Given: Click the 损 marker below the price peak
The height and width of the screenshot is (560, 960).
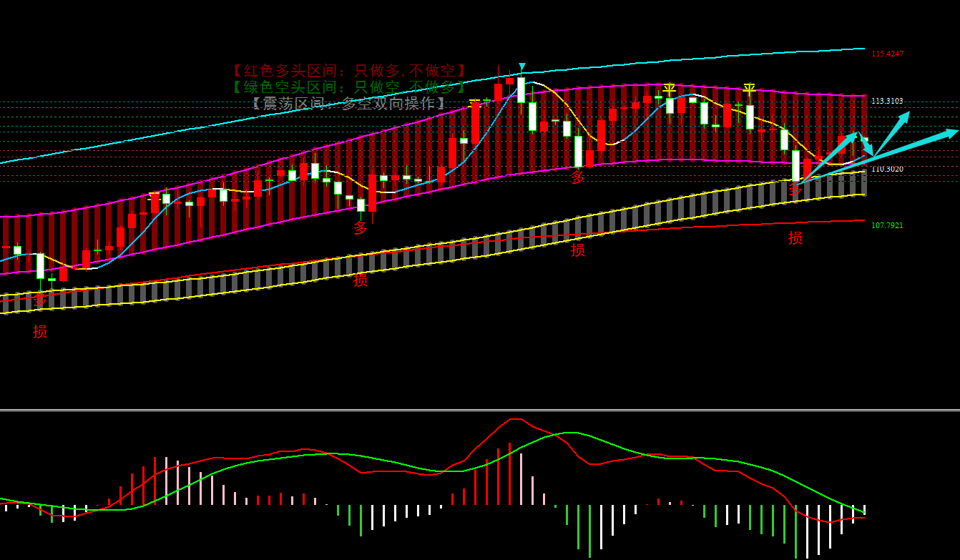Looking at the screenshot, I should [578, 250].
